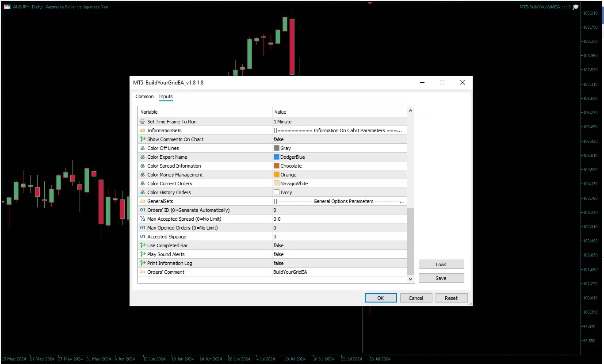The height and width of the screenshot is (364, 604).
Task: Open the 1 Minute time frame dropdown
Action: tap(339, 122)
